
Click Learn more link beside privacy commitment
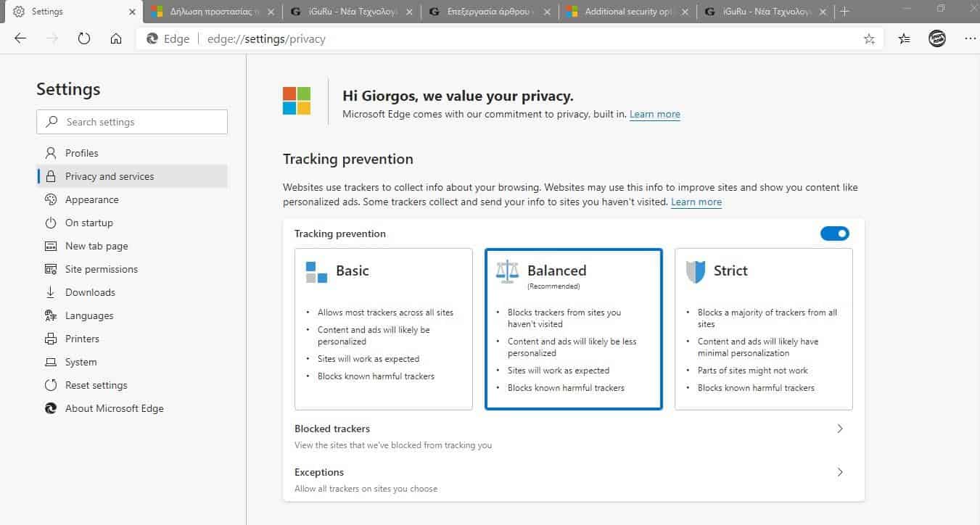tap(655, 114)
